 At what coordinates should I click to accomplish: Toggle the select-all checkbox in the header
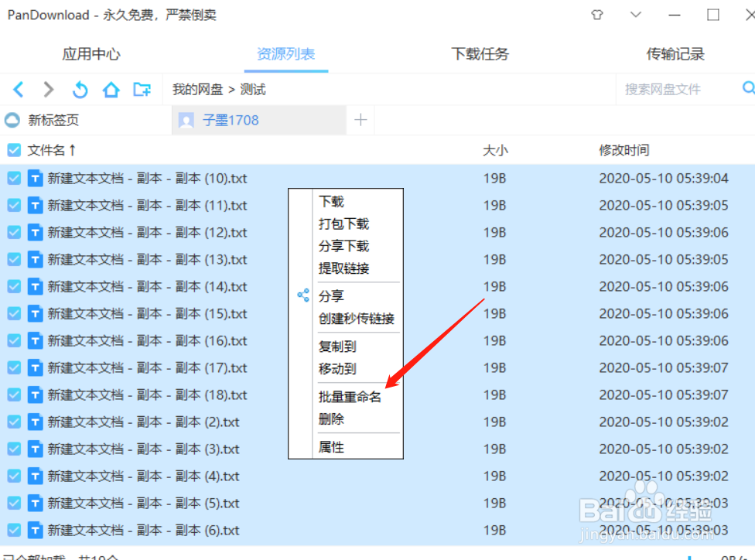point(13,150)
